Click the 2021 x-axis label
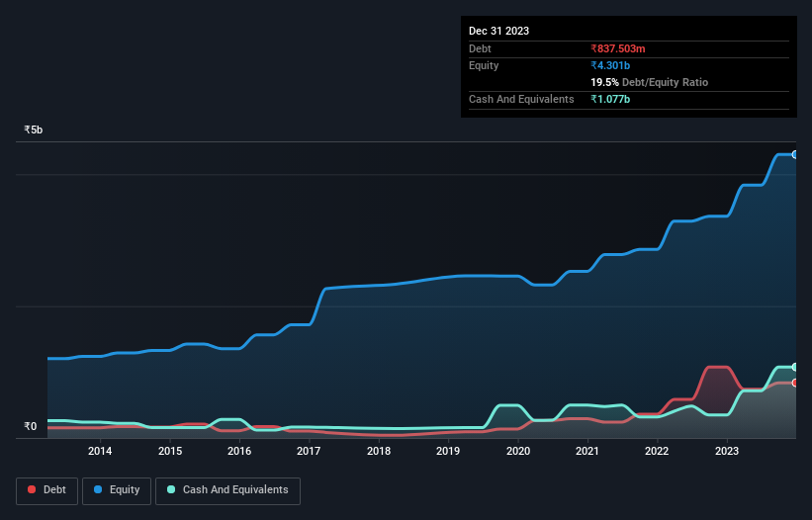 (x=587, y=451)
